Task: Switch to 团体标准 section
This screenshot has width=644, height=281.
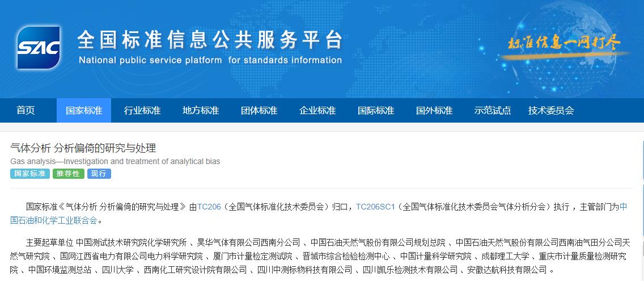Action: pyautogui.click(x=259, y=111)
